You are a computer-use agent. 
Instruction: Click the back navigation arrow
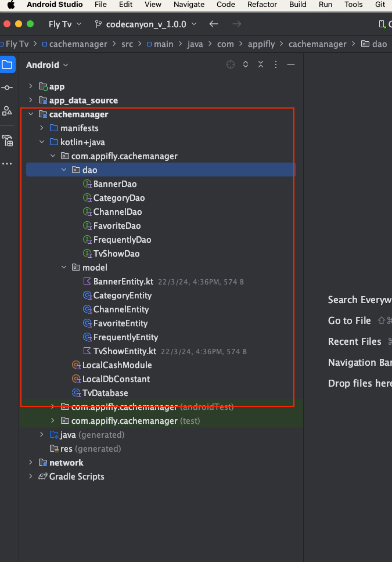(x=214, y=24)
